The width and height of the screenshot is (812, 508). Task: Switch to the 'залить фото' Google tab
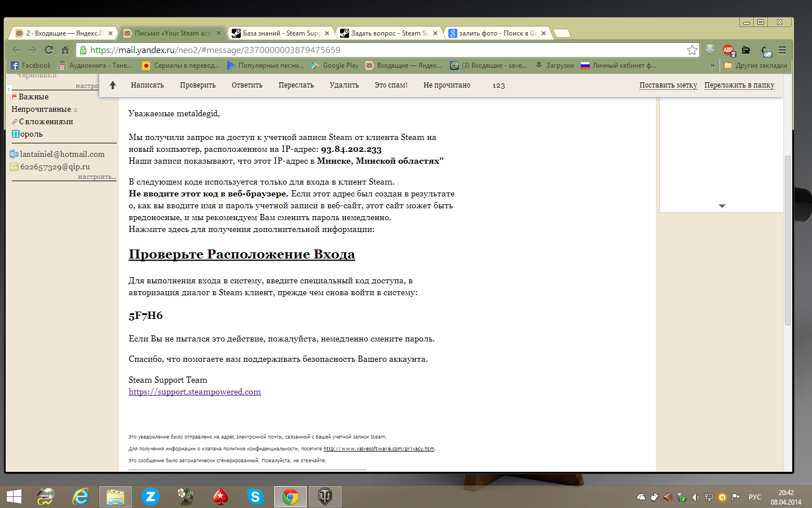click(497, 33)
